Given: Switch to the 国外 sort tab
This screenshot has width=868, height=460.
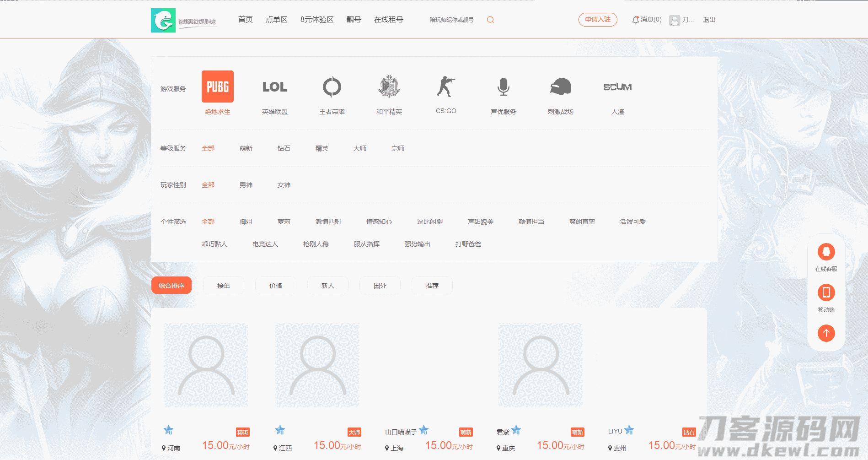Looking at the screenshot, I should (380, 286).
